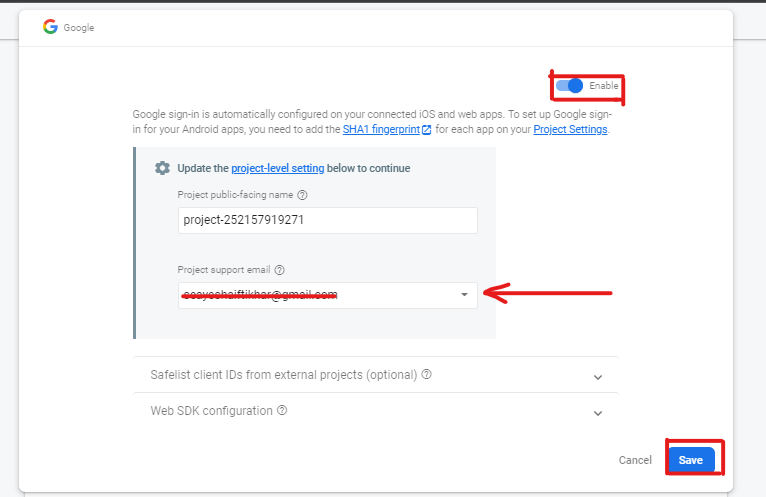The height and width of the screenshot is (497, 766).
Task: Expand Safelist client IDs section chevron
Action: (597, 377)
